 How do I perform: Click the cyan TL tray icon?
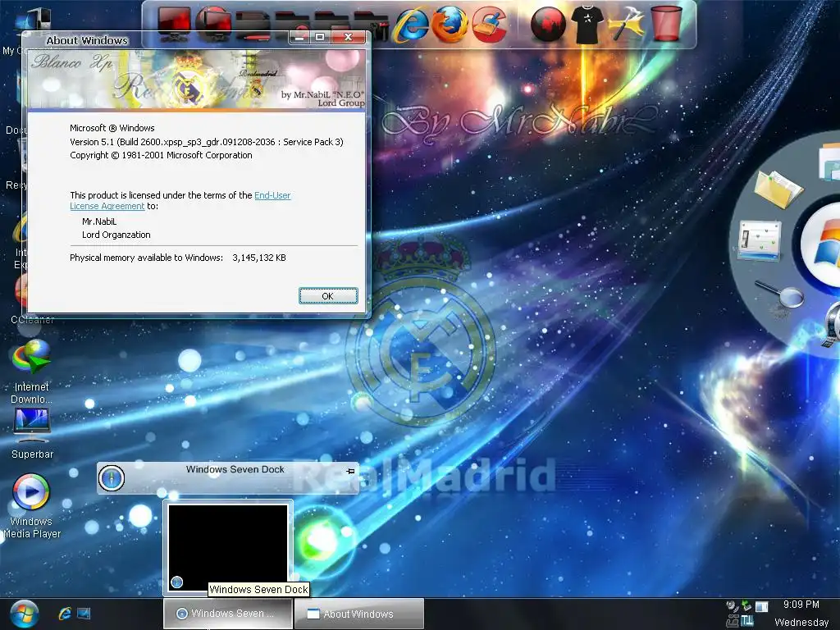[746, 622]
